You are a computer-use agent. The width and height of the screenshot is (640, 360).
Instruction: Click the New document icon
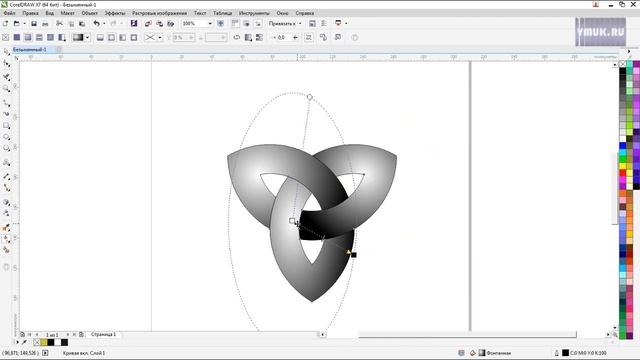point(5,24)
